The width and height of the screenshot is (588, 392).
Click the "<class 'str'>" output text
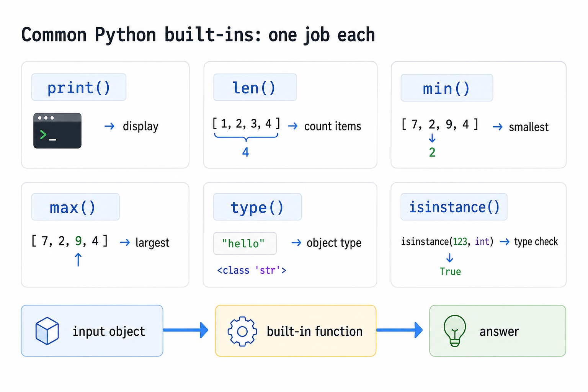(x=252, y=270)
